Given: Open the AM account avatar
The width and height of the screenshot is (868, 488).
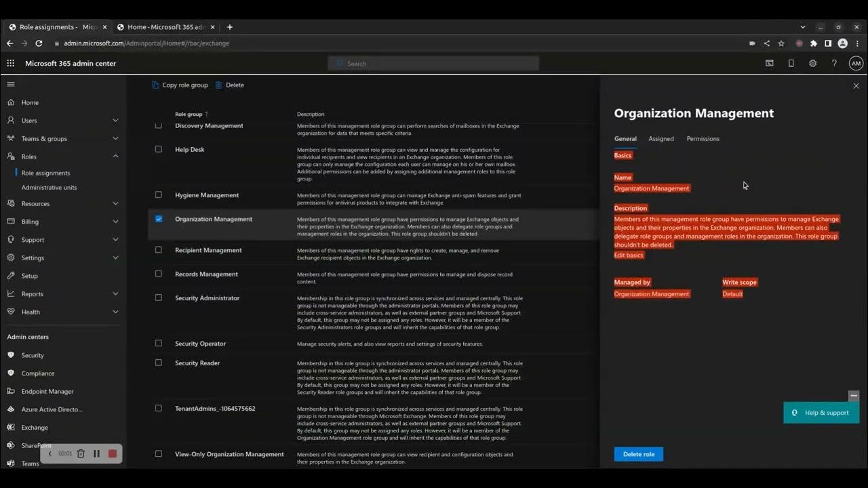Looking at the screenshot, I should tap(856, 63).
